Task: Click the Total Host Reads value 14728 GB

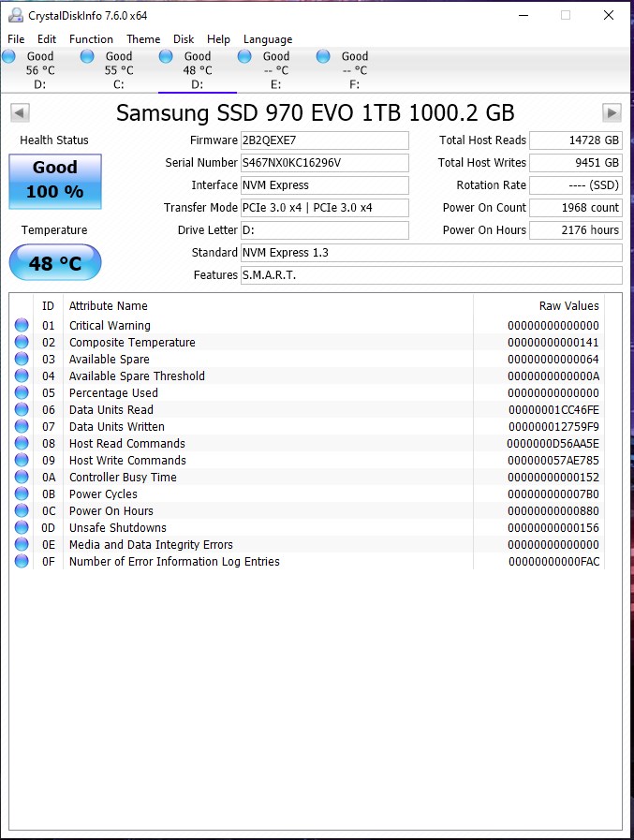Action: click(576, 140)
